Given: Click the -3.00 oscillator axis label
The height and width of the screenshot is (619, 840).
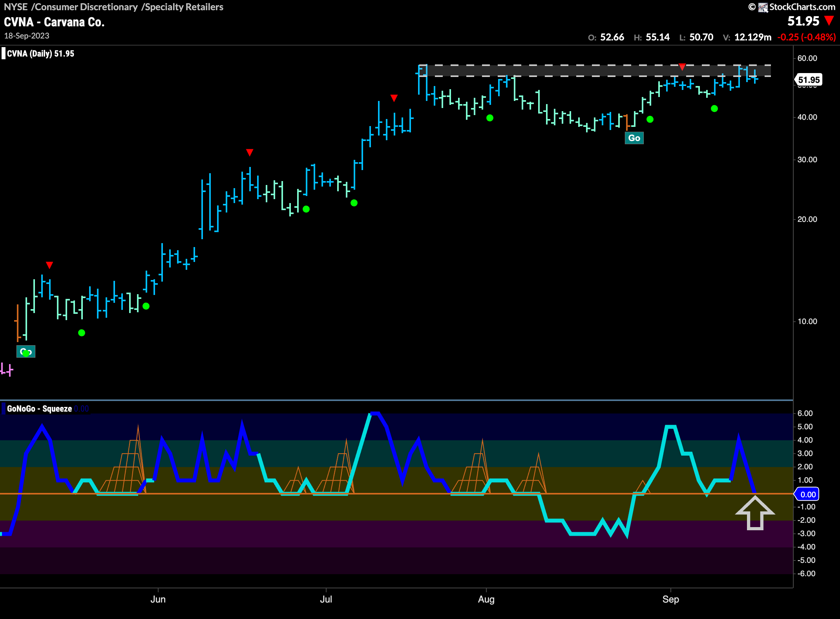Looking at the screenshot, I should [806, 533].
